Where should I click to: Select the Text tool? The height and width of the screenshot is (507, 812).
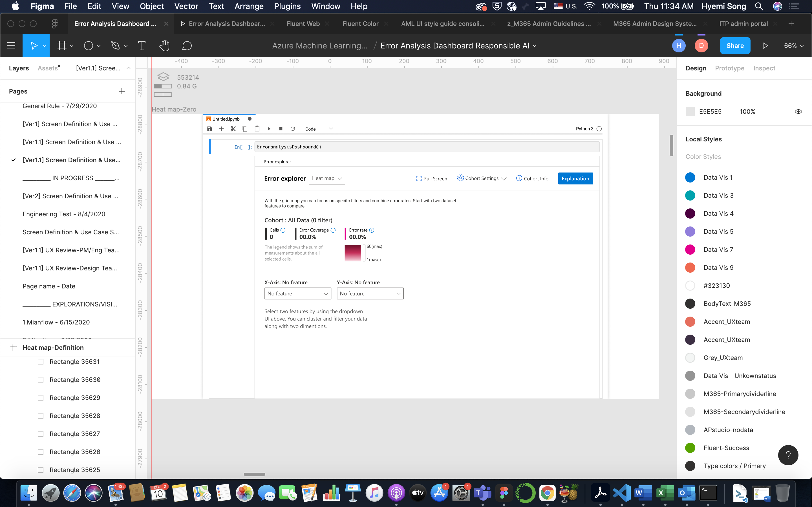click(x=142, y=46)
